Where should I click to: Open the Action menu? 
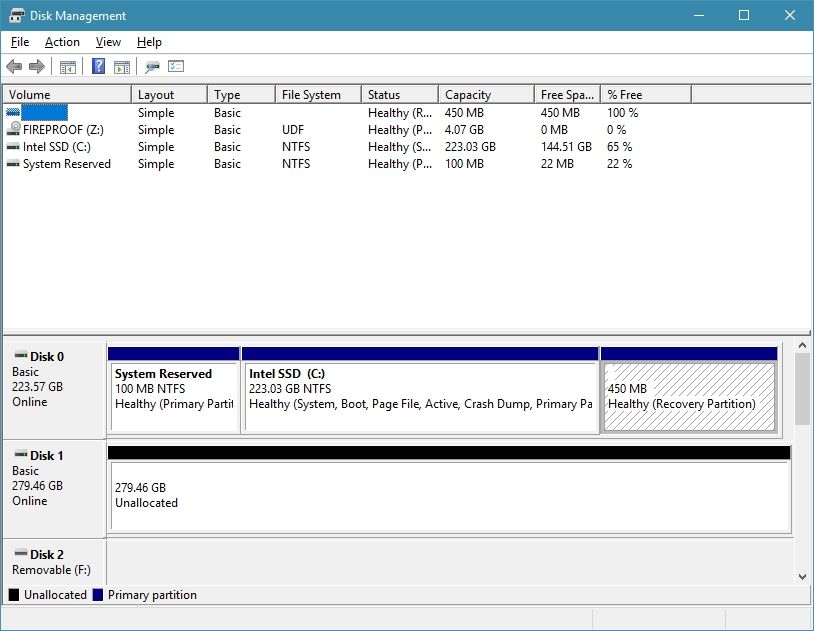[x=62, y=42]
